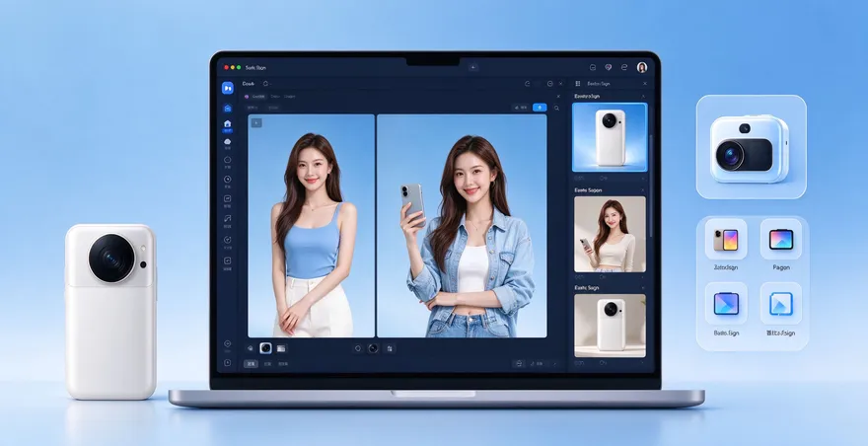Click the refresh icon in the Cos4 header row

pos(528,84)
